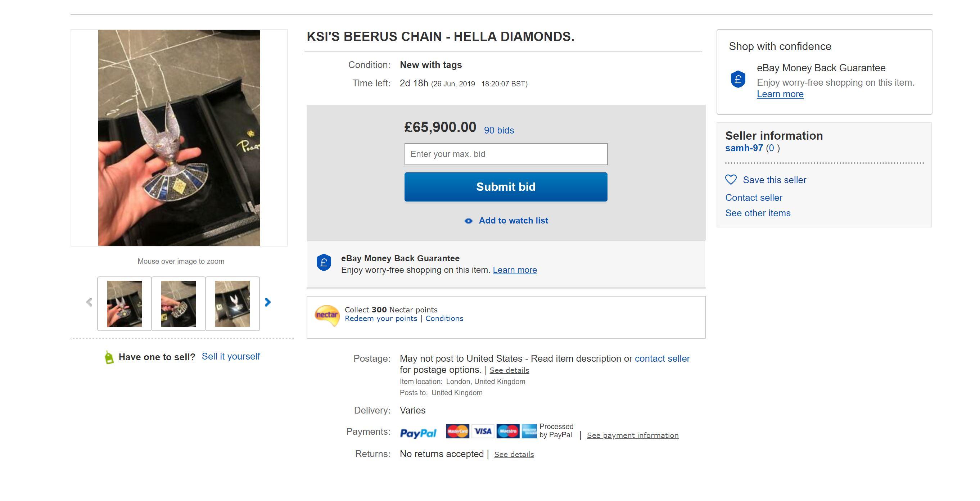Click the max bid input field
This screenshot has height=501, width=980.
pyautogui.click(x=506, y=154)
